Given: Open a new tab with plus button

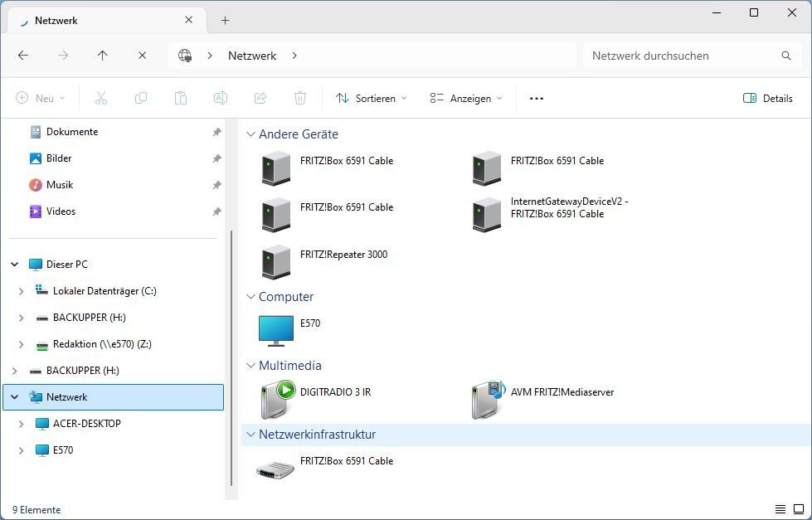Looking at the screenshot, I should [x=225, y=20].
